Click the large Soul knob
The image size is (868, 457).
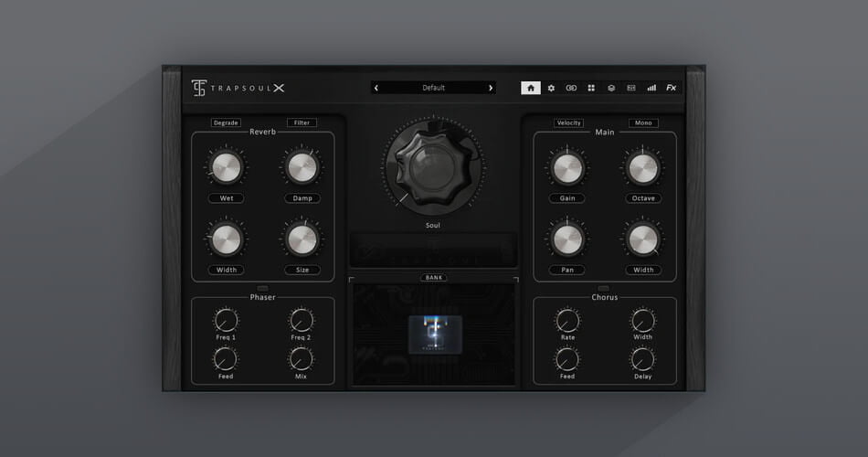[433, 166]
